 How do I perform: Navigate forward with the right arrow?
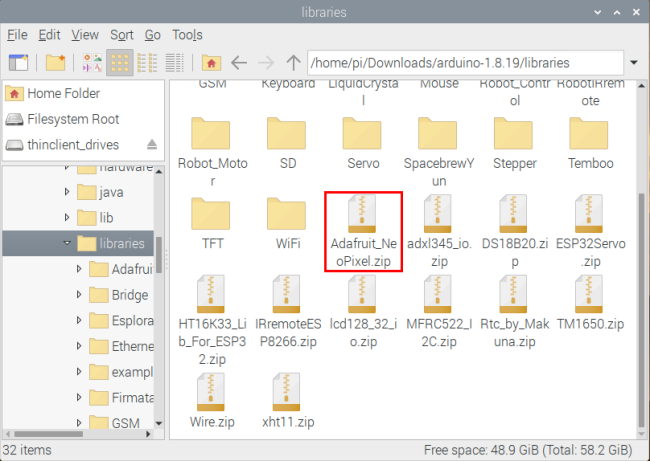point(266,63)
